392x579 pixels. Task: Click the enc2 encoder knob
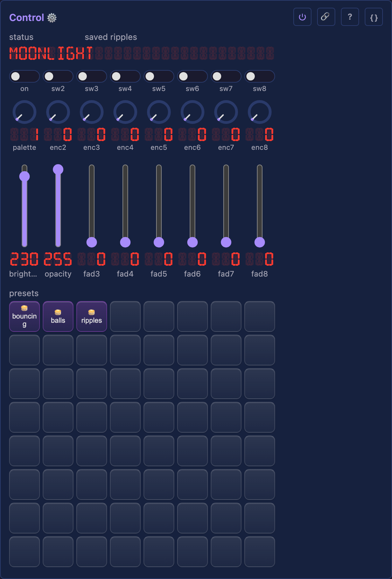pyautogui.click(x=58, y=112)
